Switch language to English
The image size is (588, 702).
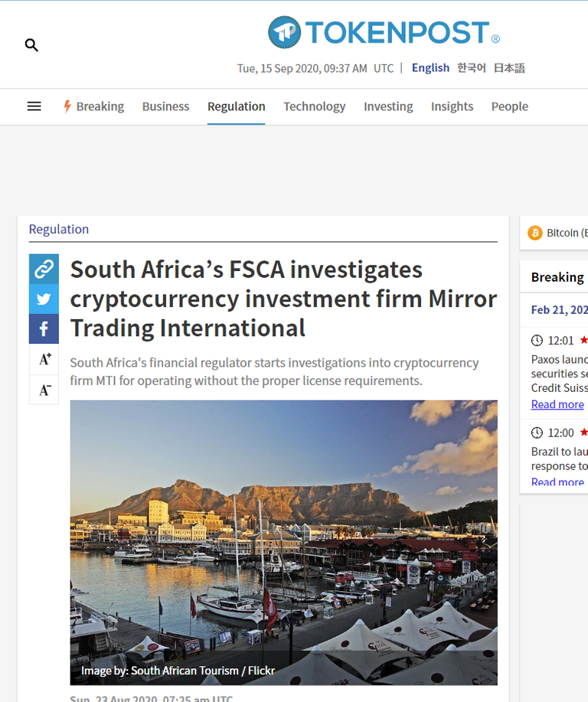tap(430, 68)
